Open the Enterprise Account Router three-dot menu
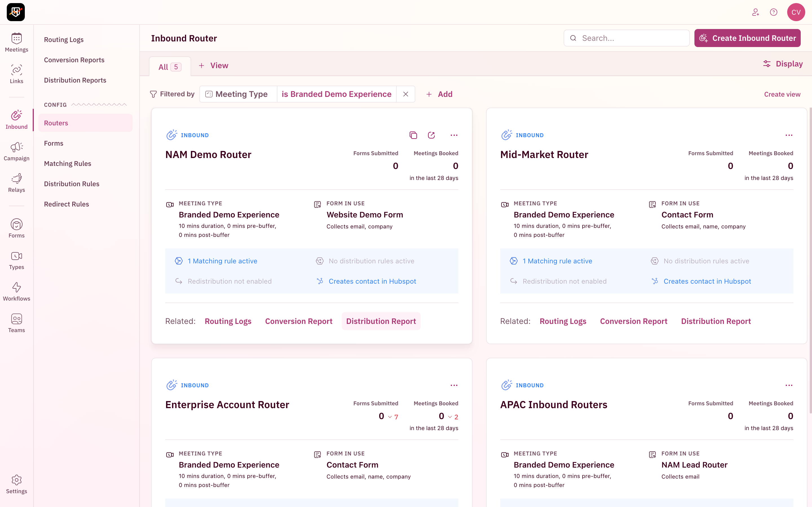This screenshot has width=812, height=507. point(454,385)
